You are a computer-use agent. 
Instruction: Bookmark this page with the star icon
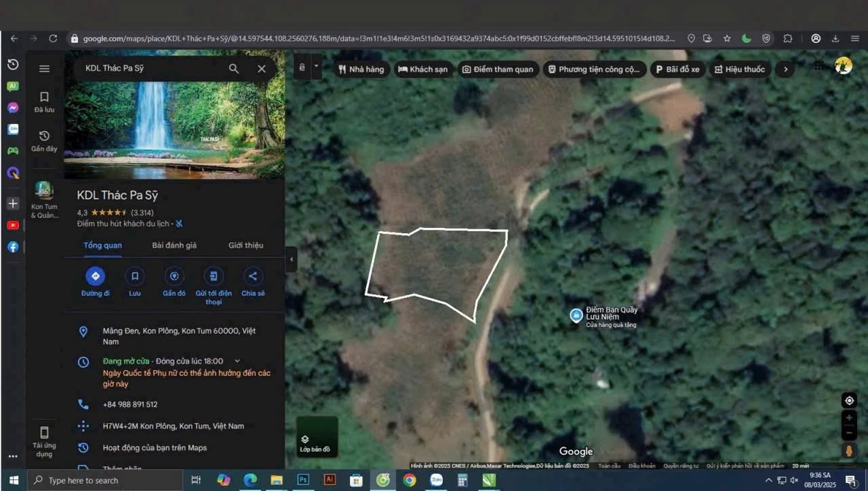[727, 39]
